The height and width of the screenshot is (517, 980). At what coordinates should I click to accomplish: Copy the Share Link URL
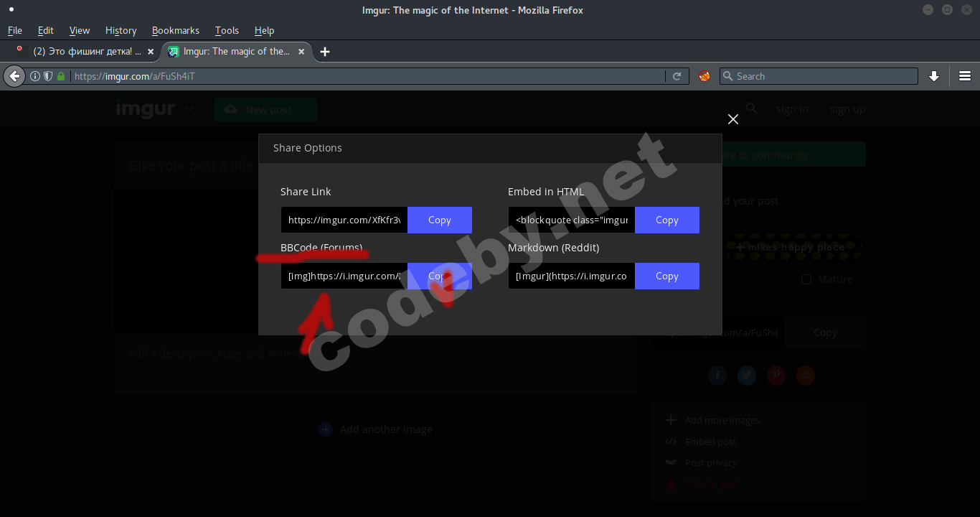[x=440, y=220]
